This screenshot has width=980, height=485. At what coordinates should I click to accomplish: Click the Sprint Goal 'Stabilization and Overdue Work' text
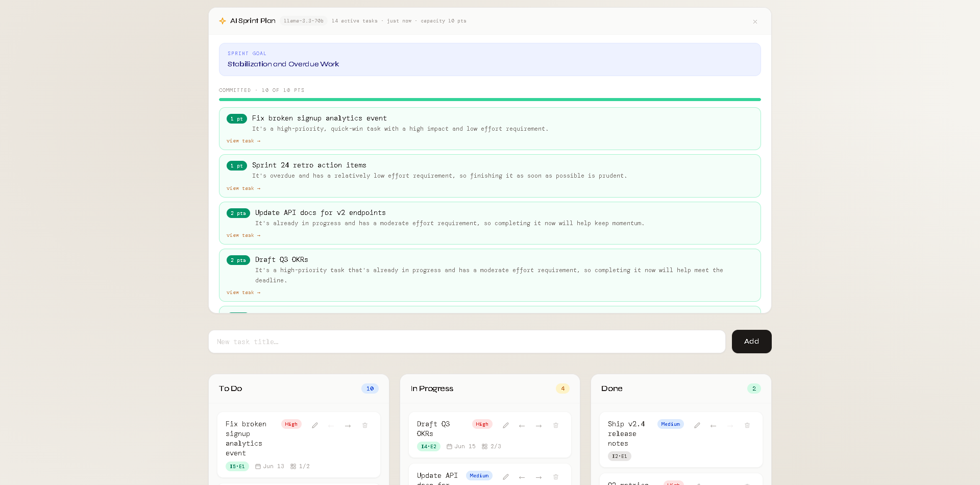point(283,64)
